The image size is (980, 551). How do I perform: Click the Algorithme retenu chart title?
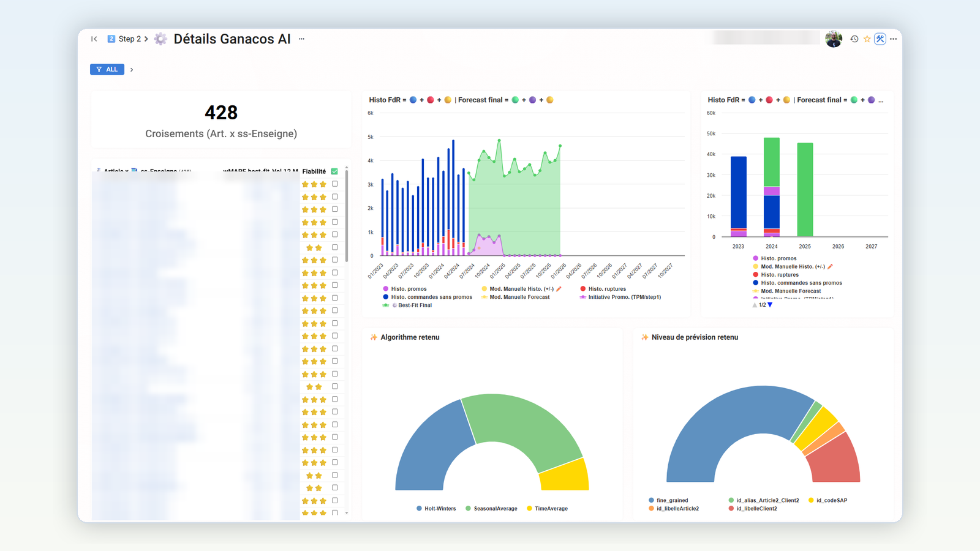[410, 337]
